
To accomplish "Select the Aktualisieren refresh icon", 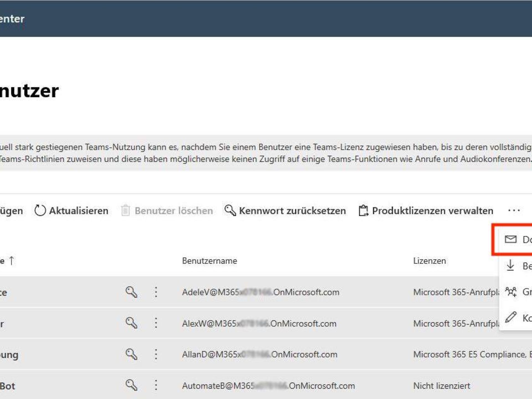I will coord(40,211).
